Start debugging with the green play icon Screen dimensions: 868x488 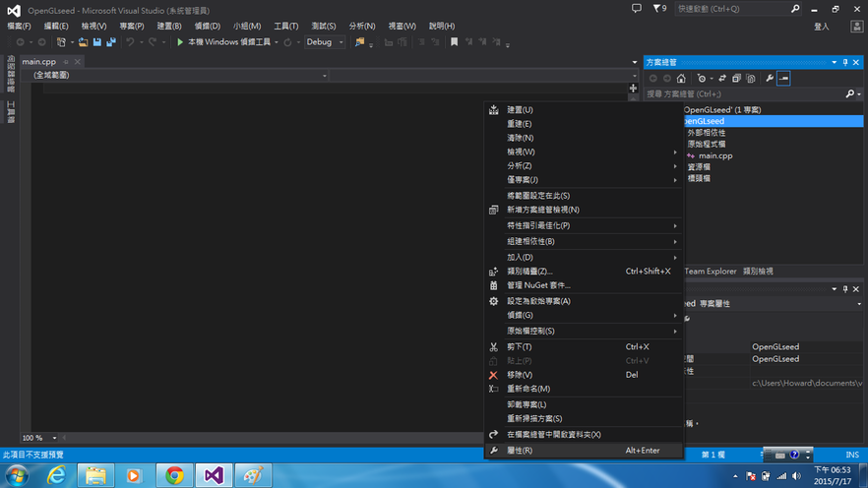[x=180, y=42]
